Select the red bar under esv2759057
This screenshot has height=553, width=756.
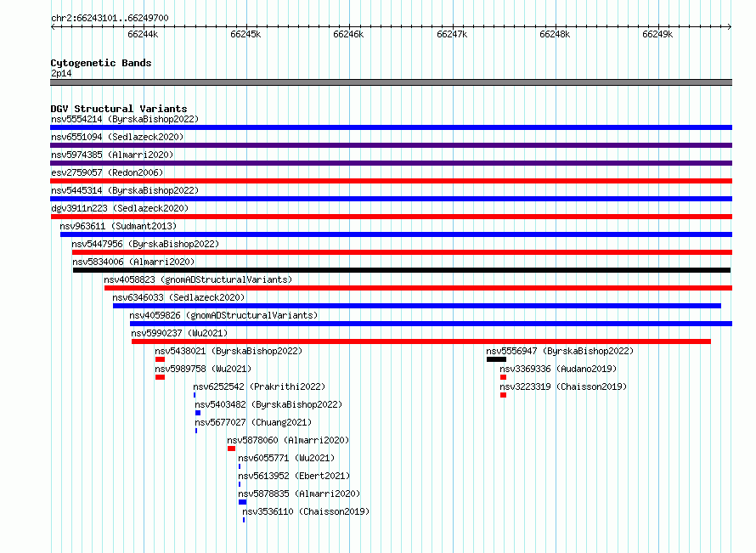[391, 181]
